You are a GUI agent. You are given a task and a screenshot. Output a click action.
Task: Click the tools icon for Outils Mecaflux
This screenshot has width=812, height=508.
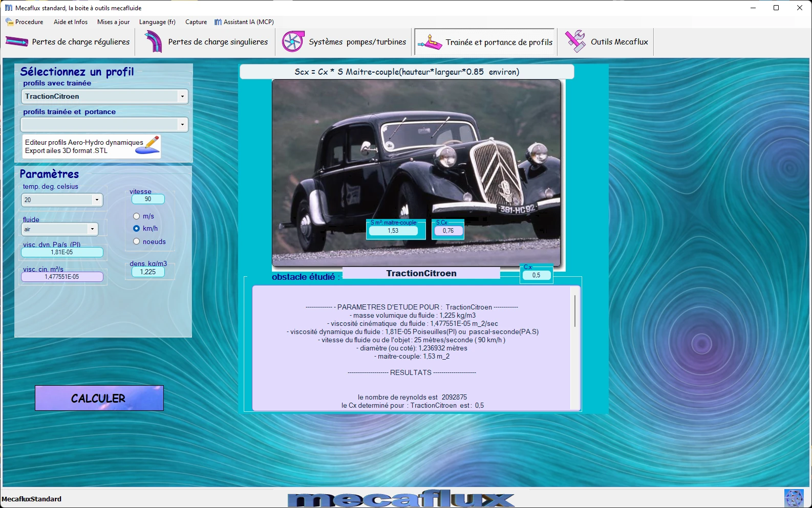575,41
